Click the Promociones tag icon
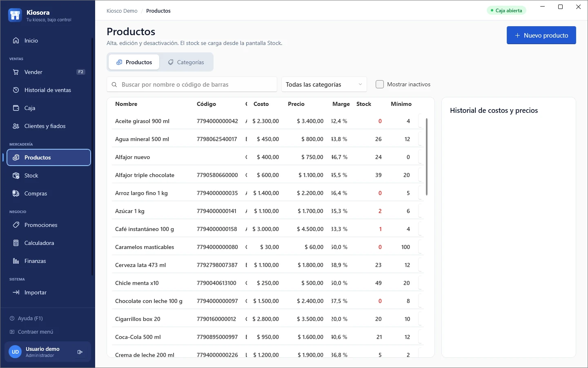 [x=16, y=225]
